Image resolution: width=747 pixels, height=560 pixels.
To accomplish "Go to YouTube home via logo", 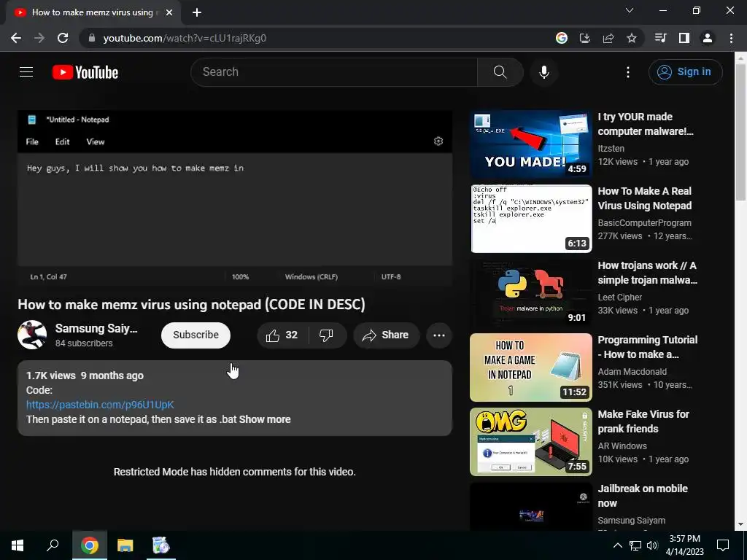I will coord(85,72).
